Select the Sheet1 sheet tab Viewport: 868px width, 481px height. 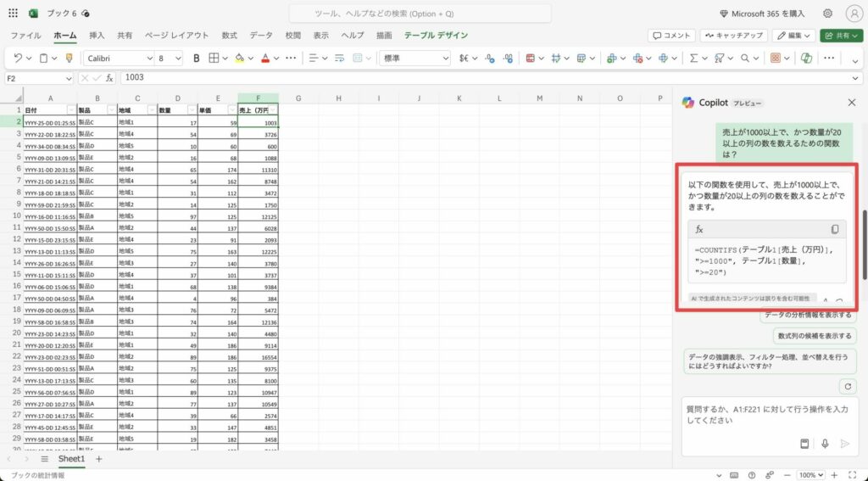click(x=71, y=459)
